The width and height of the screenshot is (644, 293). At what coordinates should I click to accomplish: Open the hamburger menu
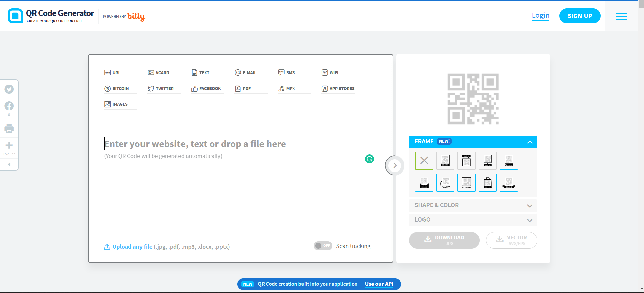621,16
